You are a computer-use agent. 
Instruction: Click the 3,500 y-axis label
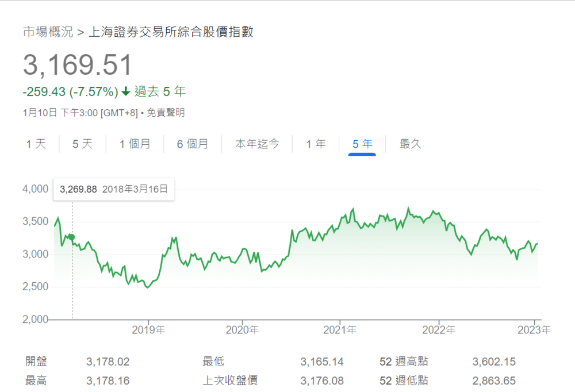click(x=35, y=221)
